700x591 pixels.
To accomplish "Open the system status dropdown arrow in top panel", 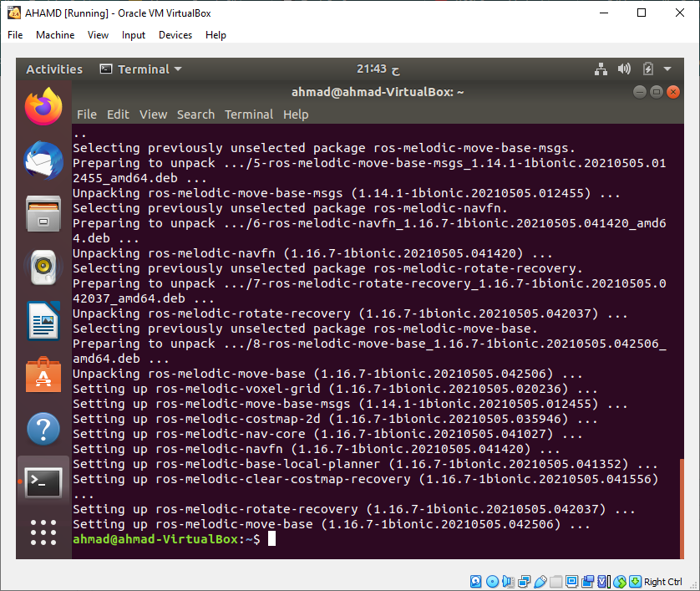I will [x=667, y=69].
